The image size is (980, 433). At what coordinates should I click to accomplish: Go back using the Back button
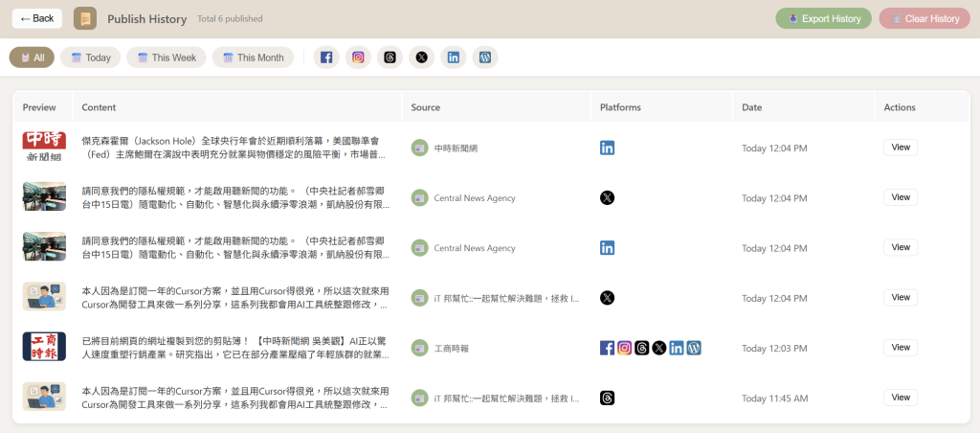(x=37, y=18)
